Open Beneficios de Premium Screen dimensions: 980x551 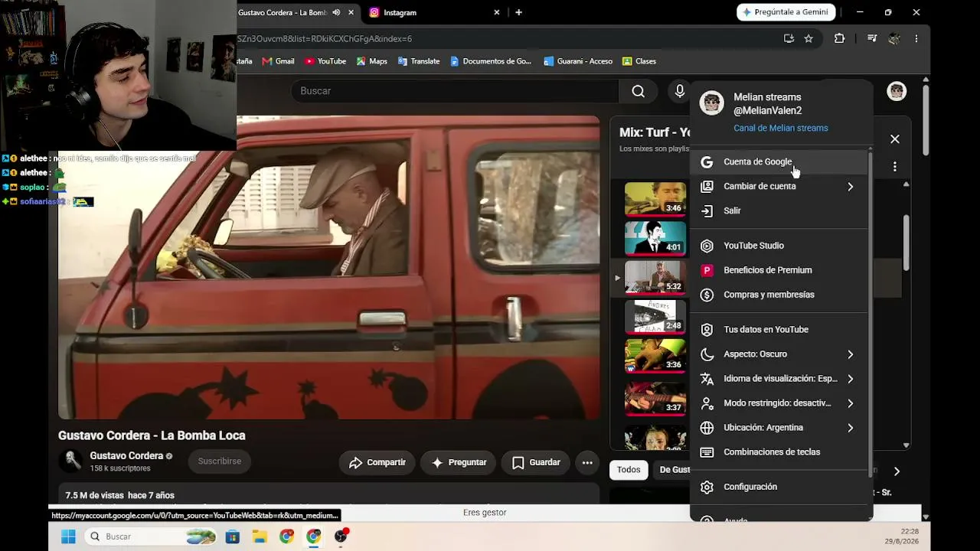pyautogui.click(x=779, y=270)
